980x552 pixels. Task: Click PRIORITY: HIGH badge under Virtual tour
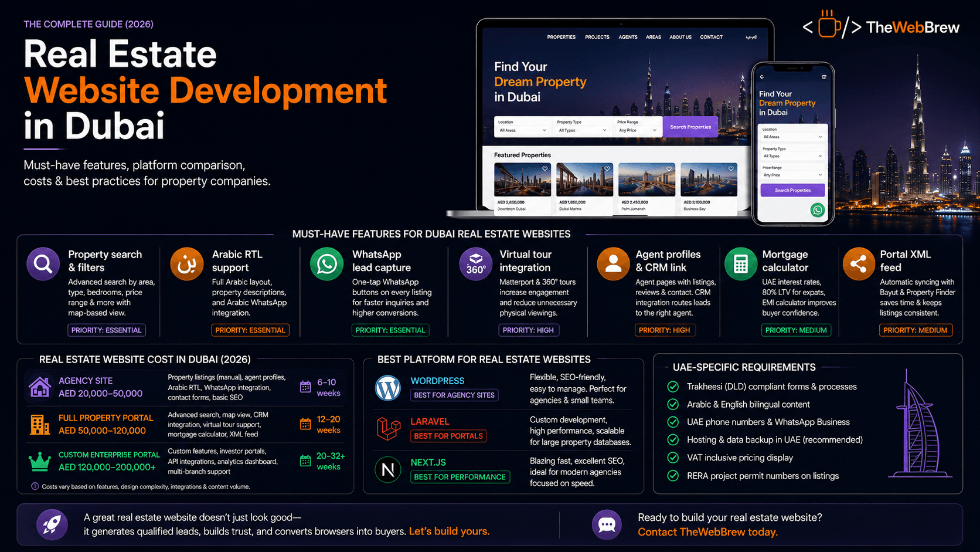(x=528, y=330)
